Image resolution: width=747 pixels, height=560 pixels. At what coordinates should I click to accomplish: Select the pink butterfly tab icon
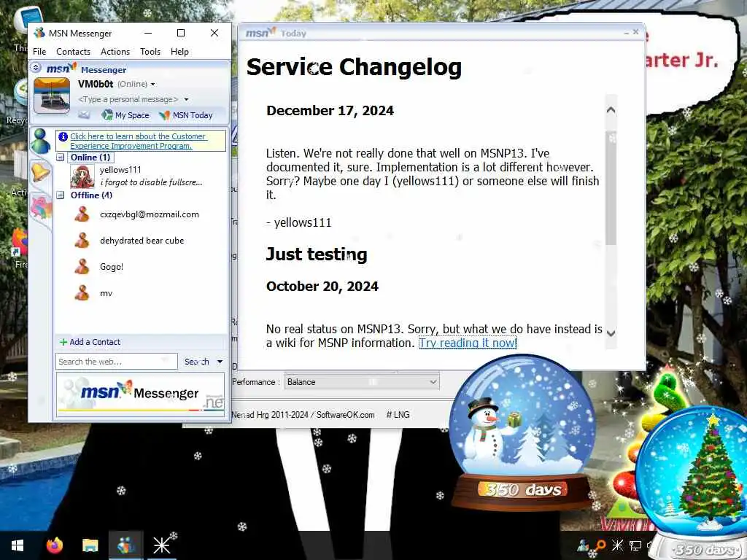[41, 208]
